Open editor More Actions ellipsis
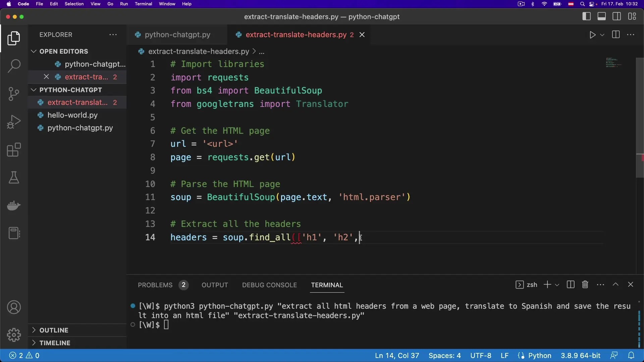The image size is (644, 362). pos(631,35)
